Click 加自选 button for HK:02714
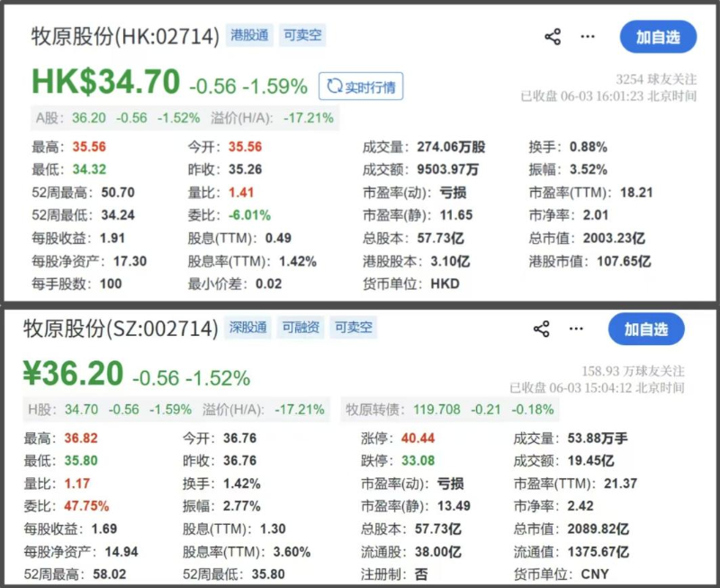The width and height of the screenshot is (720, 588). pos(658,37)
